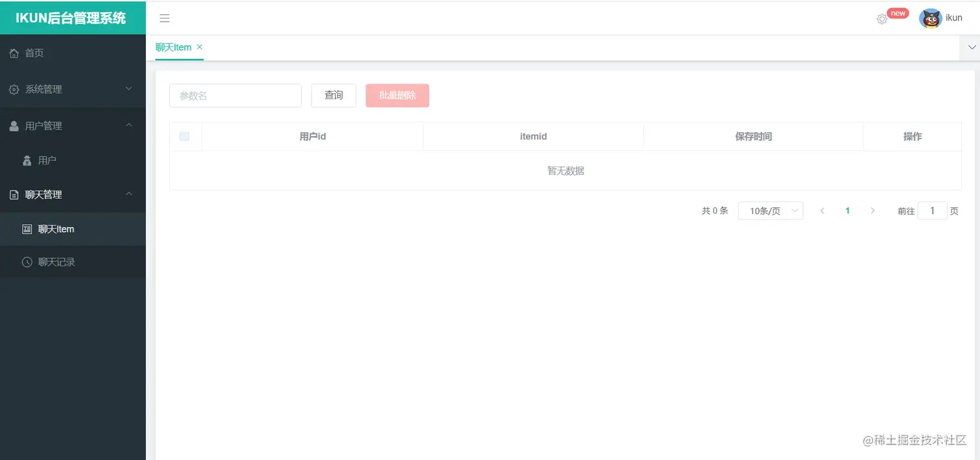The image size is (980, 460).
Task: Collapse sidebar with the hamburger icon
Action: tap(165, 18)
